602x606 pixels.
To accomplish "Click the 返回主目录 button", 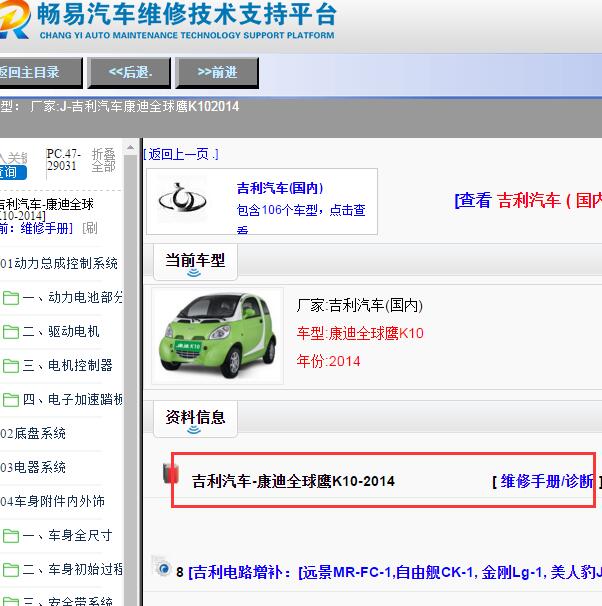I will (x=41, y=72).
